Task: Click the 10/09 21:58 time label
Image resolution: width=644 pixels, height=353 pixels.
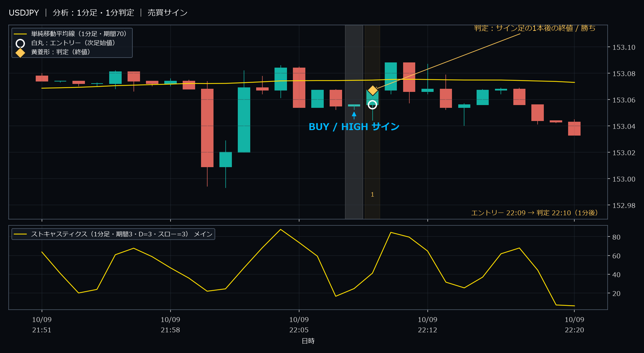Action: [170, 325]
